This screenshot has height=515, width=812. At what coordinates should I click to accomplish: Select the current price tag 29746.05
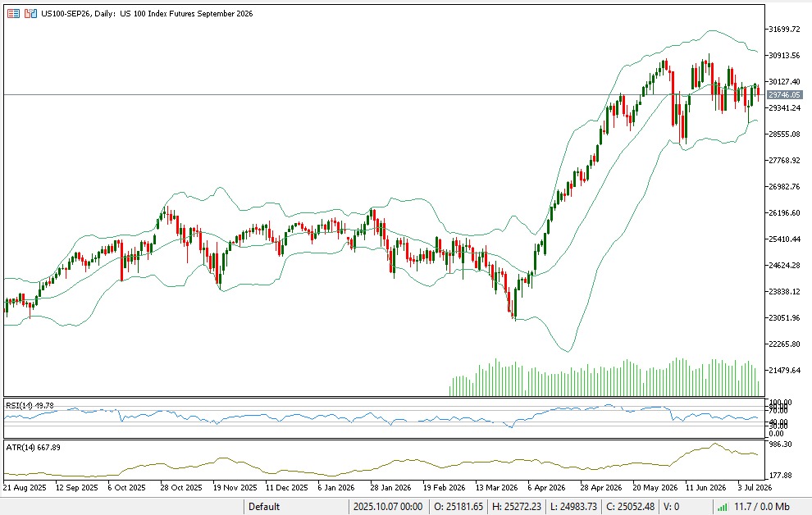(x=785, y=95)
